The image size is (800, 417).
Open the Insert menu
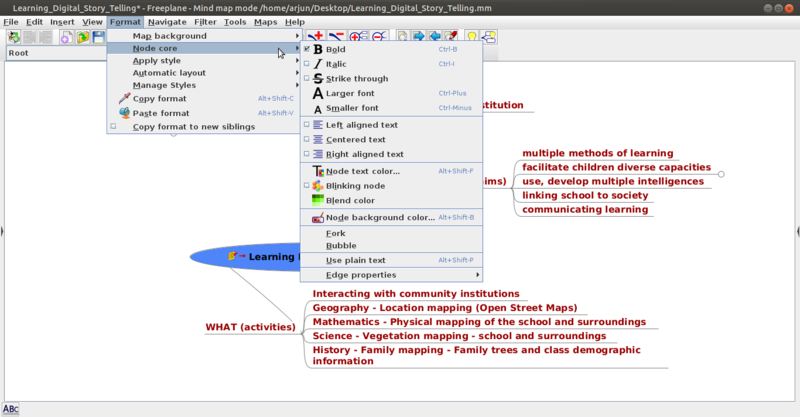(x=62, y=22)
